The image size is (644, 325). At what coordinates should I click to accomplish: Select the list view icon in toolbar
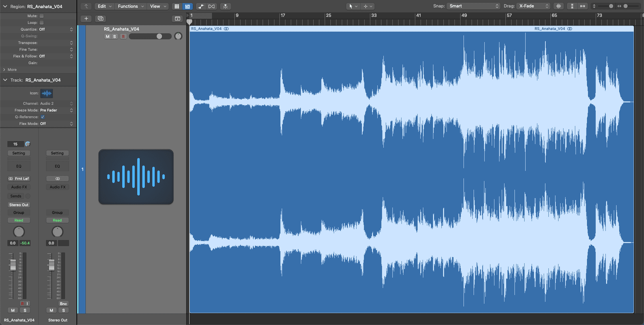click(188, 6)
